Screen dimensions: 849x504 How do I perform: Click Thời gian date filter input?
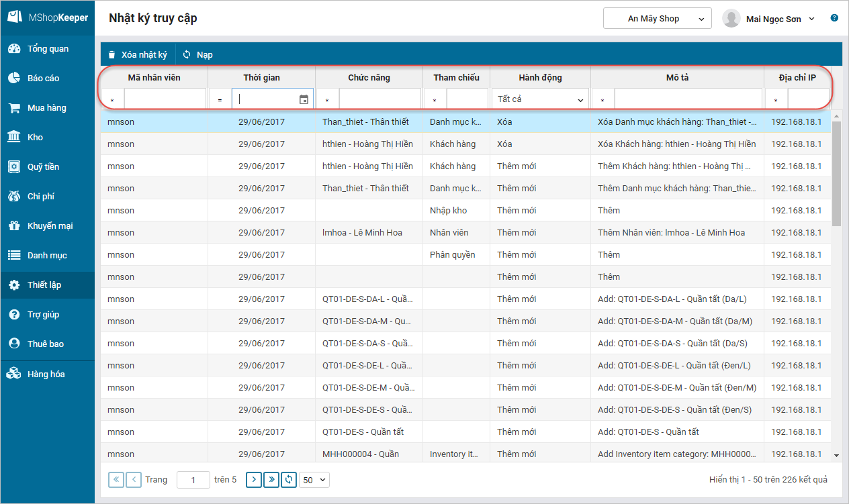point(265,99)
